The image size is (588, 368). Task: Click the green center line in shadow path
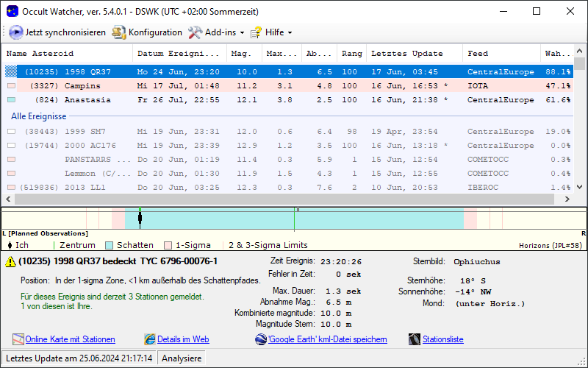pos(295,219)
